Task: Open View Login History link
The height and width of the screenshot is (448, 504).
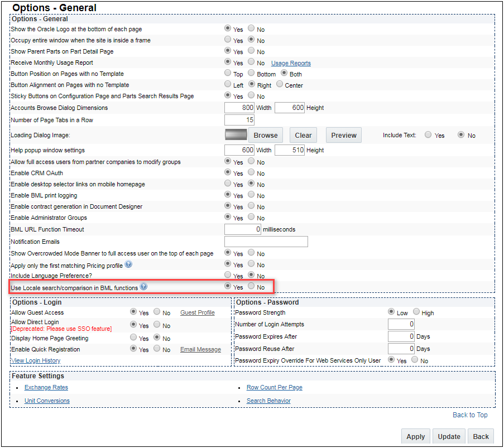Action: point(36,360)
